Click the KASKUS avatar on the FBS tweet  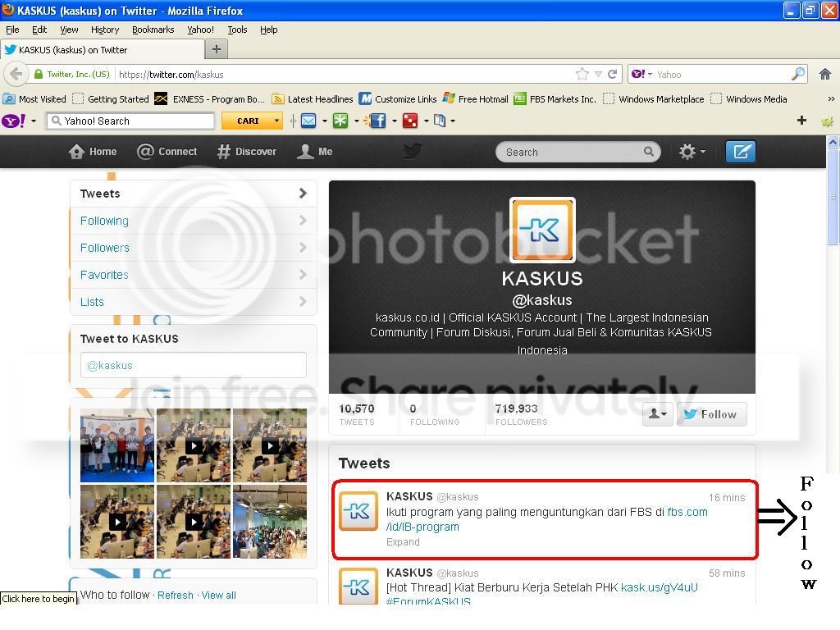pyautogui.click(x=358, y=510)
